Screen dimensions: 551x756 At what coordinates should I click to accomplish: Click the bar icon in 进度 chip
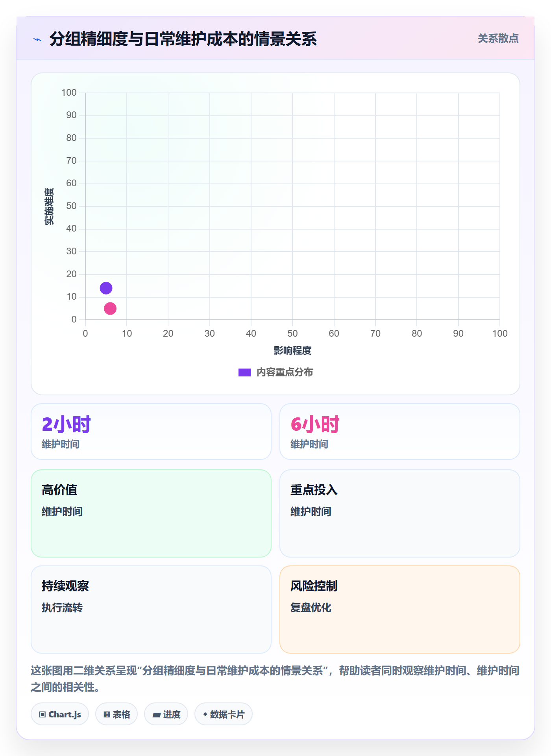156,715
